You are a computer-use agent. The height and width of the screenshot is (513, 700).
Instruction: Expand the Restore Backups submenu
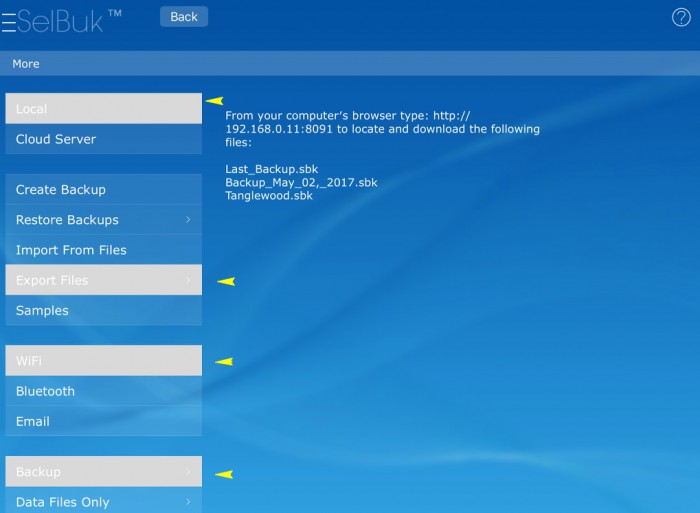(103, 220)
